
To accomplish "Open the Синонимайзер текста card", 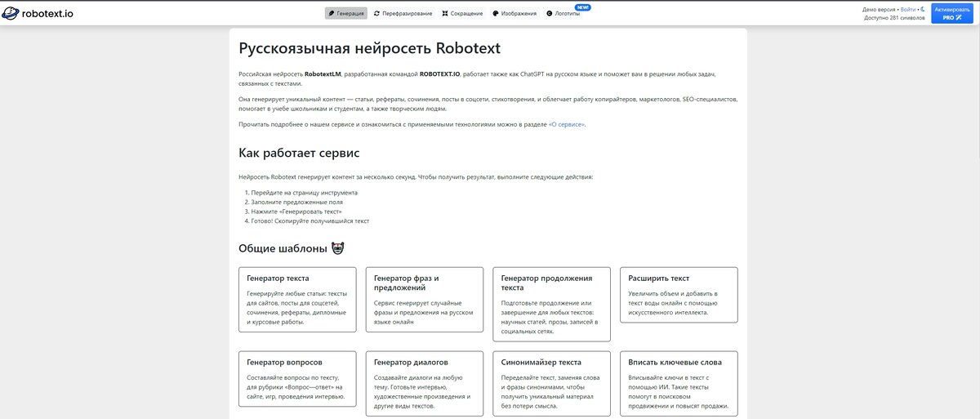I will (552, 385).
